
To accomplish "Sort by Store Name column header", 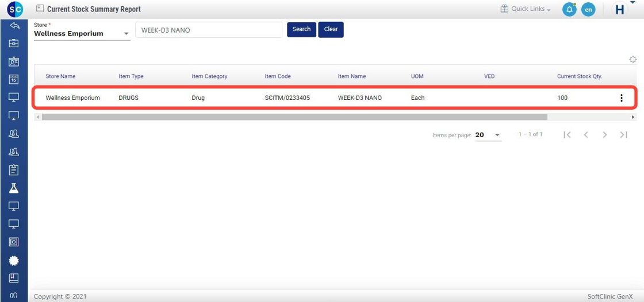I will (x=60, y=76).
